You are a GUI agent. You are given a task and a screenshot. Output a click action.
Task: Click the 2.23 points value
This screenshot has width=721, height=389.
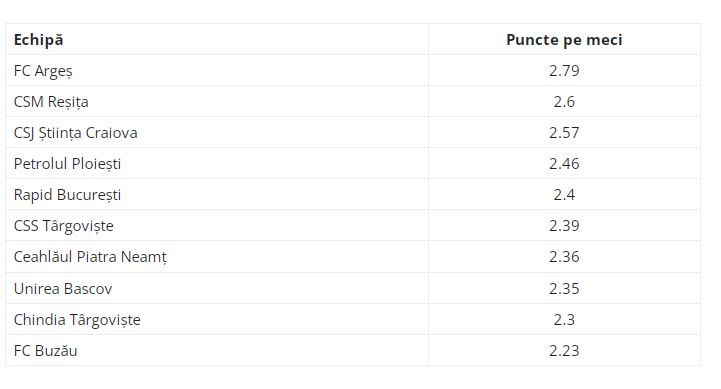(564, 351)
